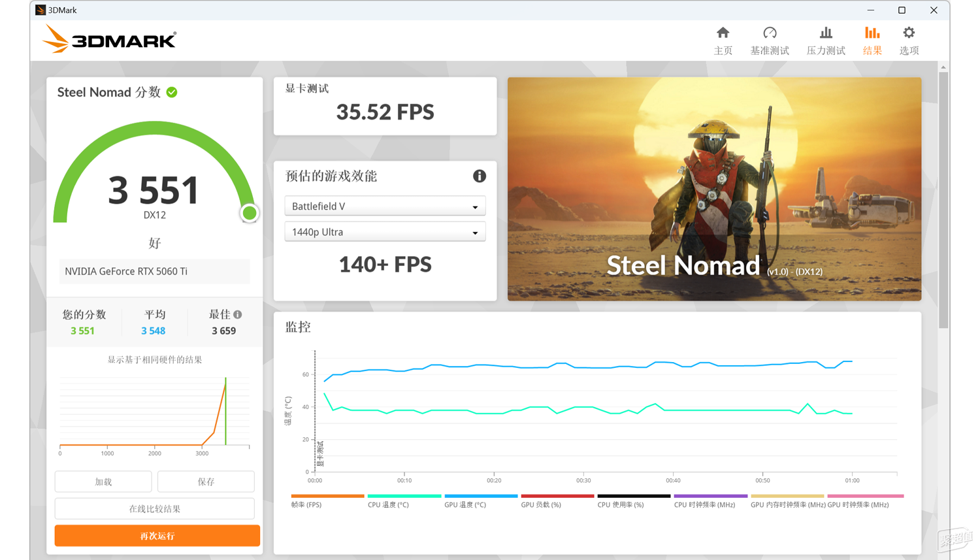This screenshot has height=560, width=980.
Task: Click the score distribution chart's green marker line
Action: [x=225, y=412]
